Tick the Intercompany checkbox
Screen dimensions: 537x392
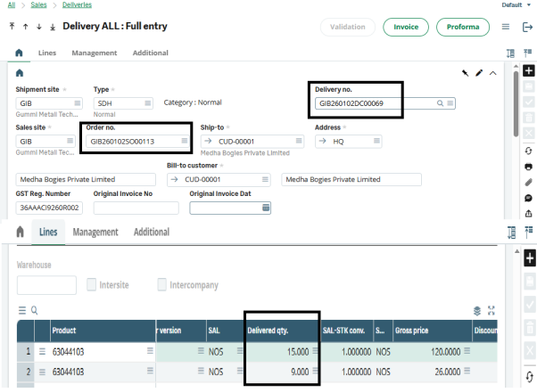(x=162, y=285)
